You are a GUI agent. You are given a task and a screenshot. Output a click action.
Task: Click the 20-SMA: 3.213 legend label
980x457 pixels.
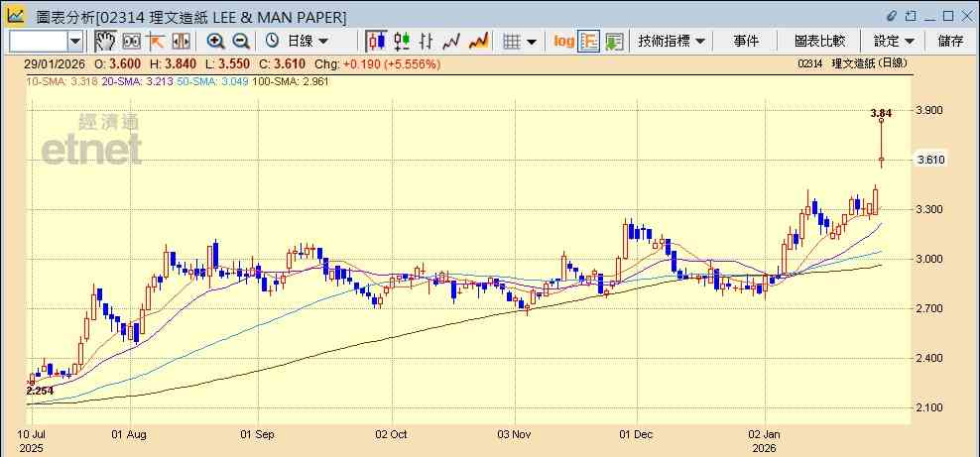coord(137,81)
